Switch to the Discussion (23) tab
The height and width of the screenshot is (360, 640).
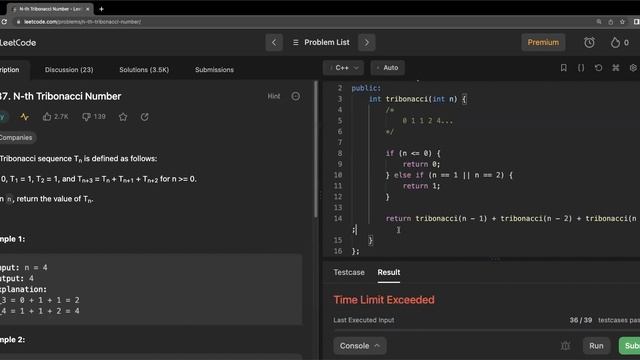tap(69, 70)
